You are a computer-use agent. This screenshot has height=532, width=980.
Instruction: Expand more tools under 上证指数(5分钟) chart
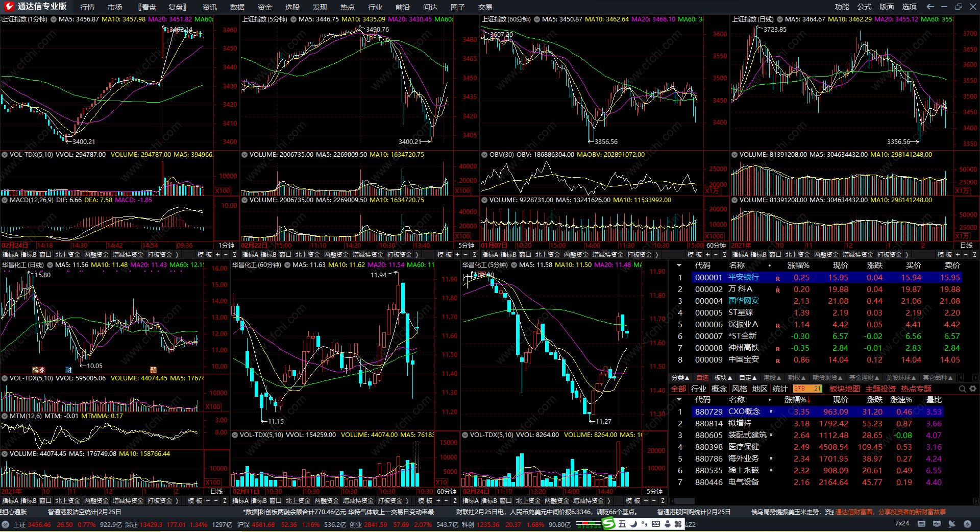pyautogui.click(x=417, y=254)
